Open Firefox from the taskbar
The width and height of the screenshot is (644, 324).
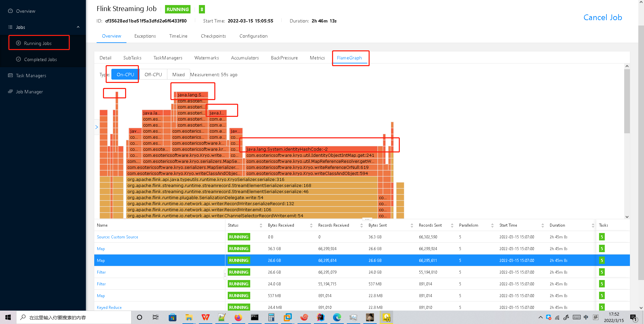(238, 317)
